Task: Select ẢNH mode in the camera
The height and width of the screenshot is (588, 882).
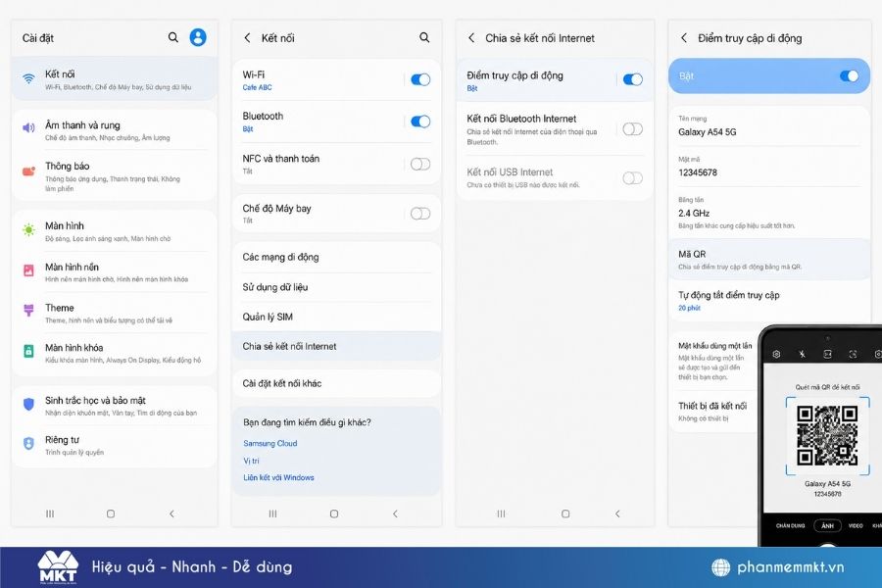Action: [x=827, y=525]
